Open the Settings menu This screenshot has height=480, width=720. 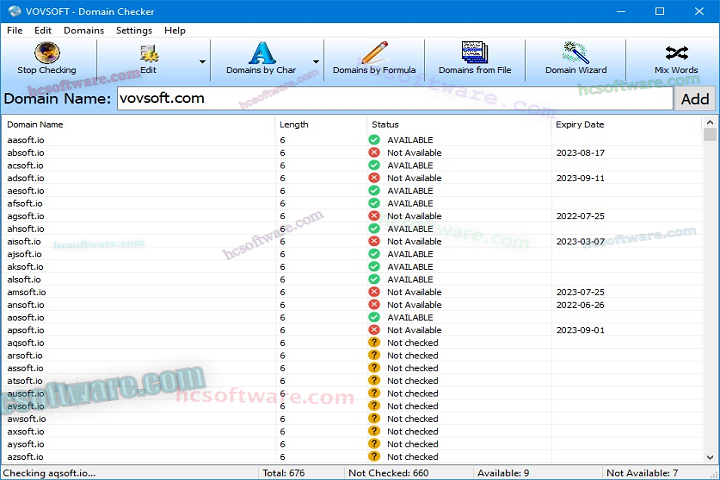click(x=134, y=30)
